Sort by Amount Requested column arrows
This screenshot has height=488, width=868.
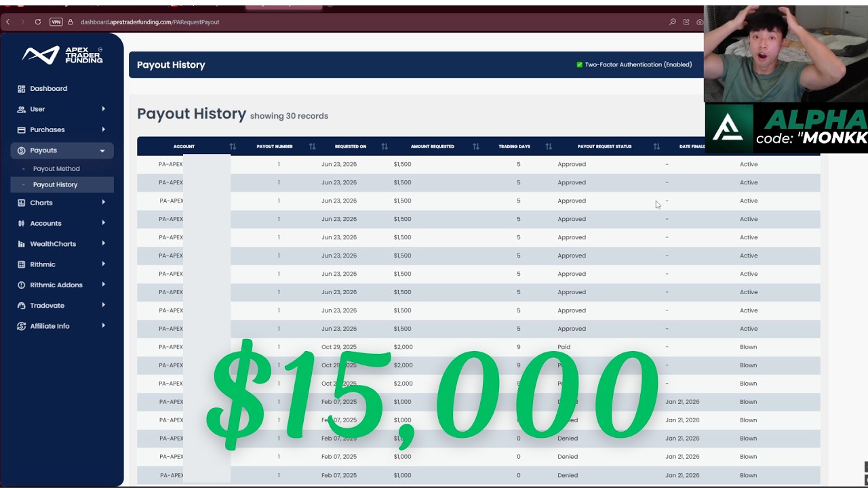click(476, 146)
